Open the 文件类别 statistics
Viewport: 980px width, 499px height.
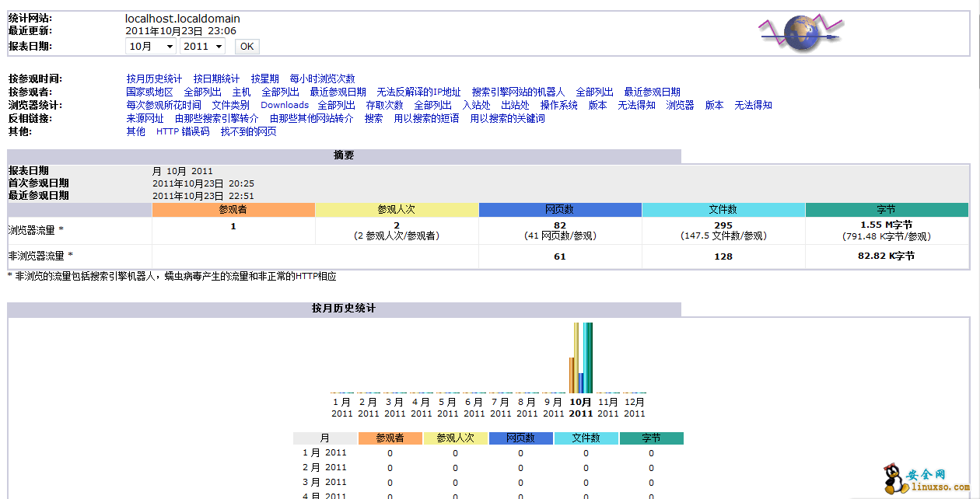pyautogui.click(x=230, y=105)
